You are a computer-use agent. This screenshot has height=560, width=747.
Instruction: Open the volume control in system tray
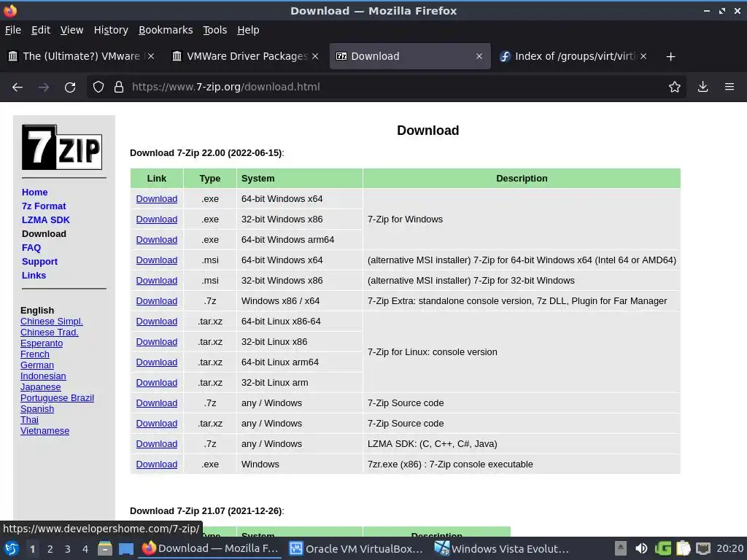[x=642, y=548]
